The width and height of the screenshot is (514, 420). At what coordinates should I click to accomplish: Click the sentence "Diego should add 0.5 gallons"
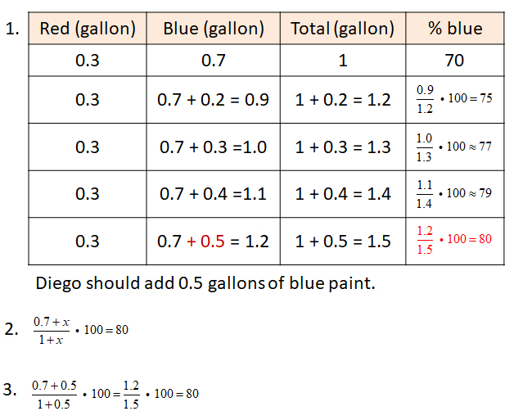[x=205, y=284]
